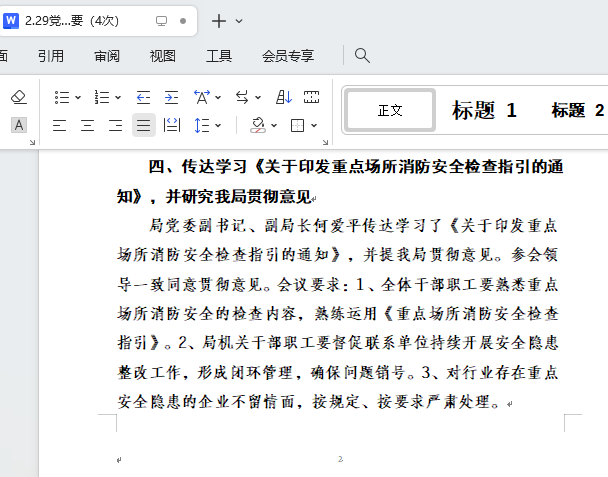Screen dimensions: 608x477
Task: Click the line spacing icon
Action: point(202,125)
